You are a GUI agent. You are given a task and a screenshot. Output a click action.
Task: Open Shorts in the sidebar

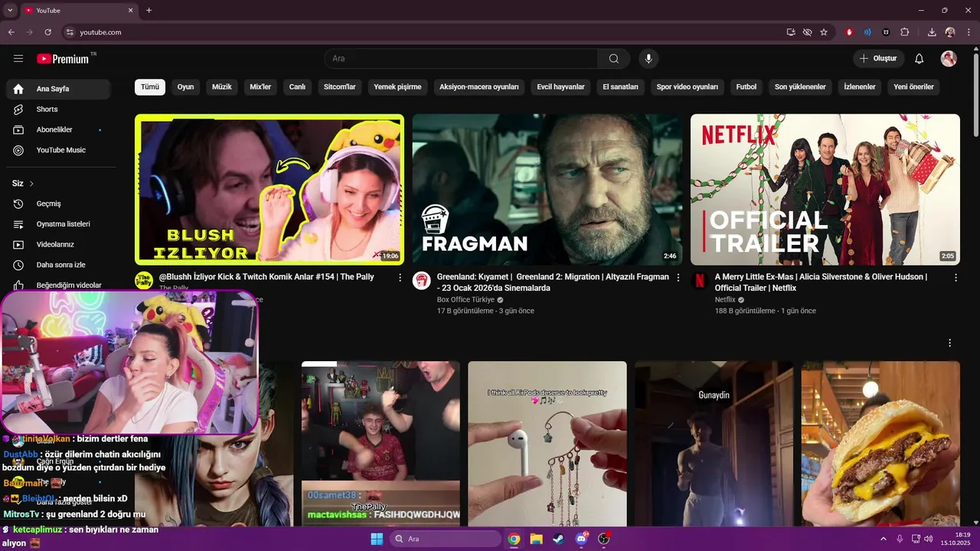tap(58, 109)
